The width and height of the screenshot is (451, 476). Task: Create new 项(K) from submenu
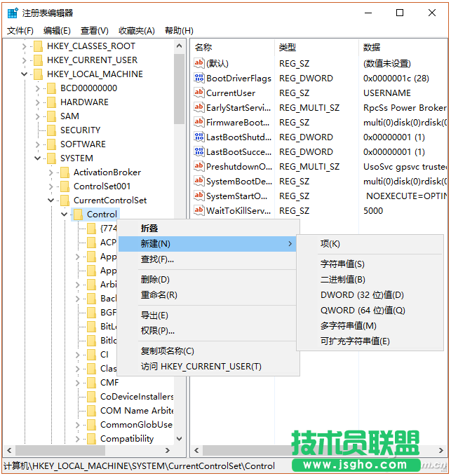[x=370, y=244]
